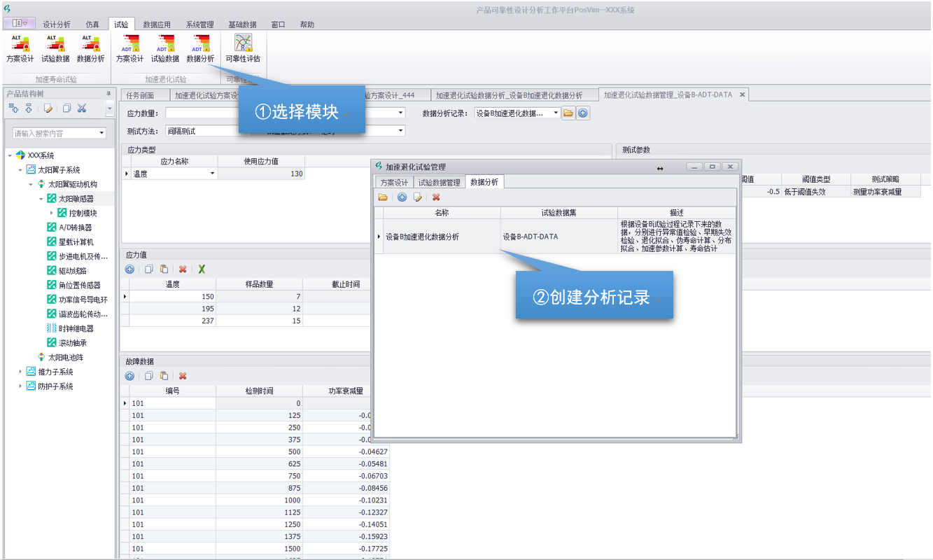The width and height of the screenshot is (933, 560).
Task: Click the pencil edit icon in 产品结构树 toolbar
Action: tap(48, 108)
